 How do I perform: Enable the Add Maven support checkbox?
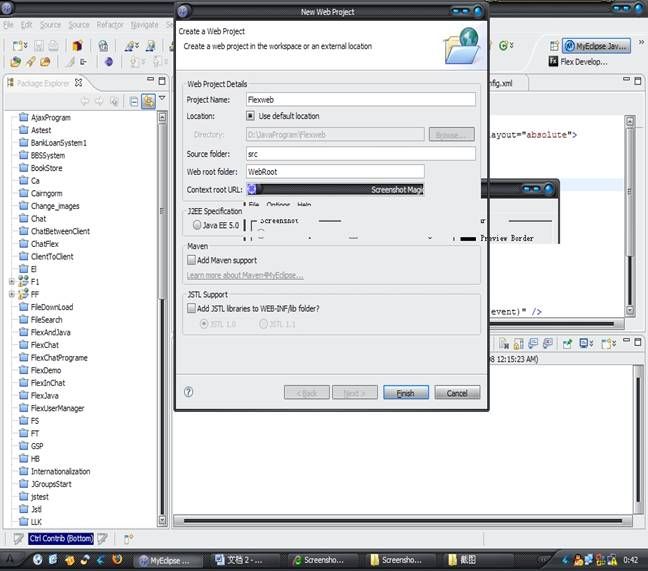tap(191, 260)
